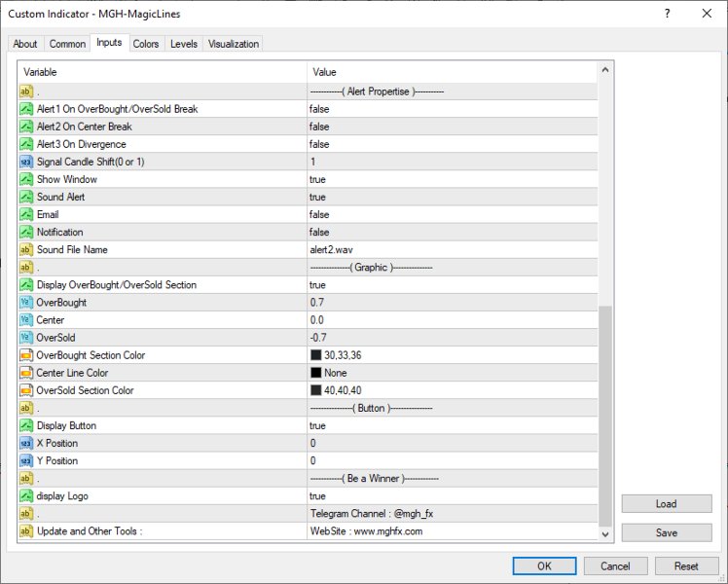
Task: Click the icon beside Display OverBought/OverSold Section
Action: coord(26,285)
